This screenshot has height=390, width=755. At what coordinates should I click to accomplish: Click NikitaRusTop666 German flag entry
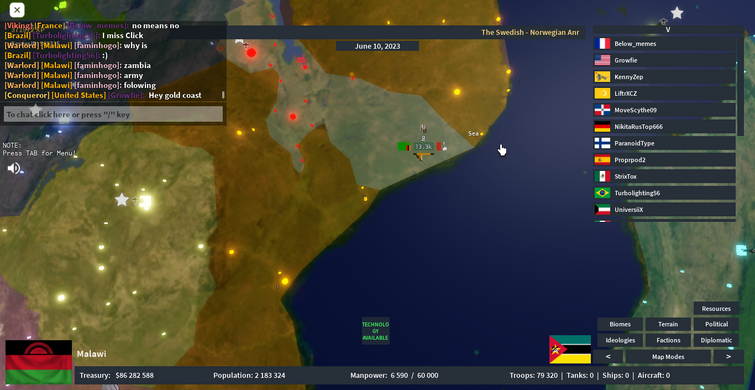[664, 127]
